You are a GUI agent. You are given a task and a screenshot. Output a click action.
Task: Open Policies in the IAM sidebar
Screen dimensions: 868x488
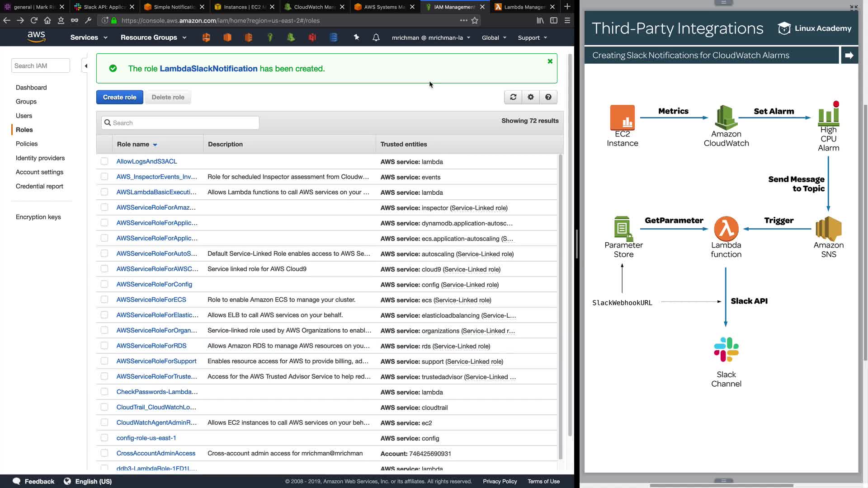click(x=27, y=144)
